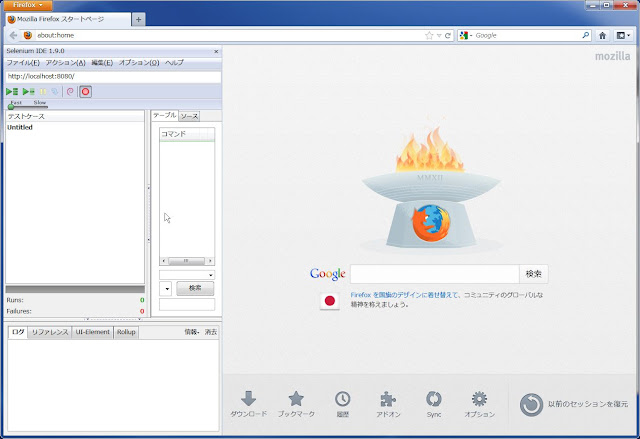
Task: Open the 編集(E) menu
Action: coord(102,63)
